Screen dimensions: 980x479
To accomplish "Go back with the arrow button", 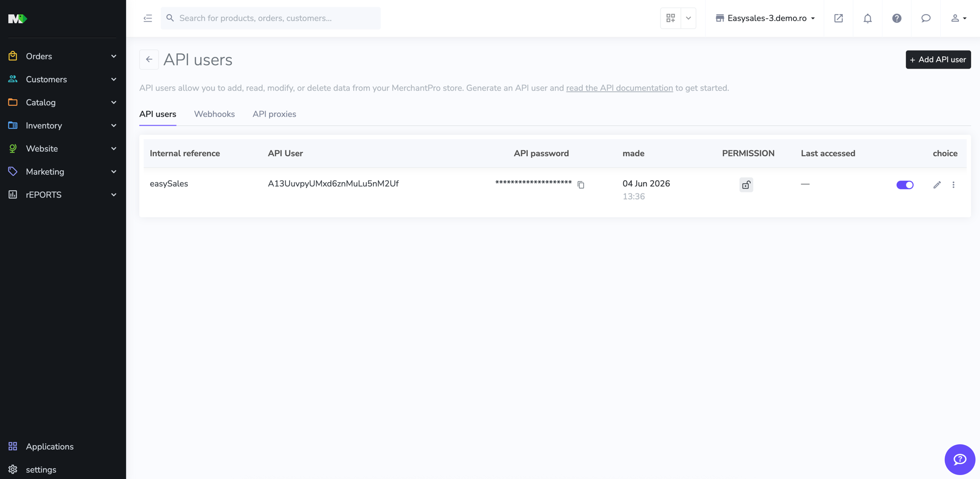I will click(x=149, y=59).
